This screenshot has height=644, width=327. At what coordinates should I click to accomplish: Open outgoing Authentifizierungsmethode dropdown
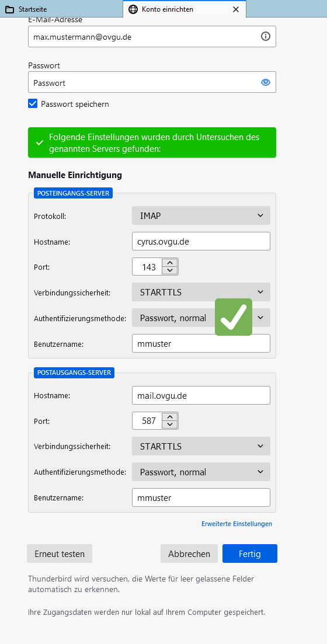[x=201, y=472]
